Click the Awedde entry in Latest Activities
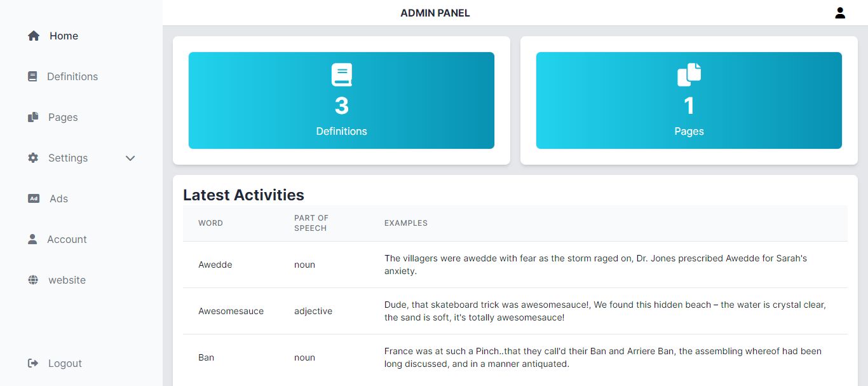Screen dimensions: 868x386 (x=215, y=265)
